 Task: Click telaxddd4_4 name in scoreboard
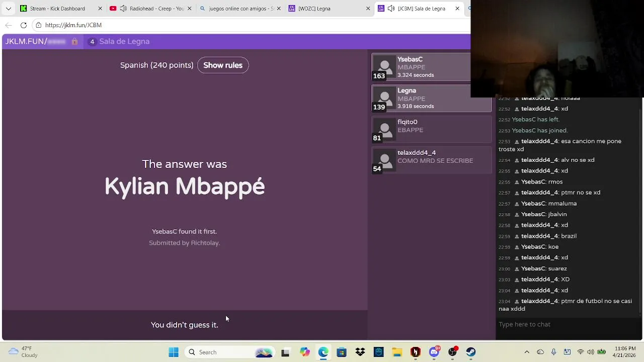417,153
